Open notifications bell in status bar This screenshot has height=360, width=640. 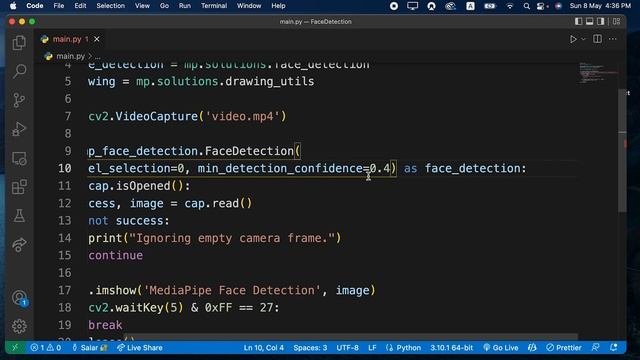tap(613, 348)
